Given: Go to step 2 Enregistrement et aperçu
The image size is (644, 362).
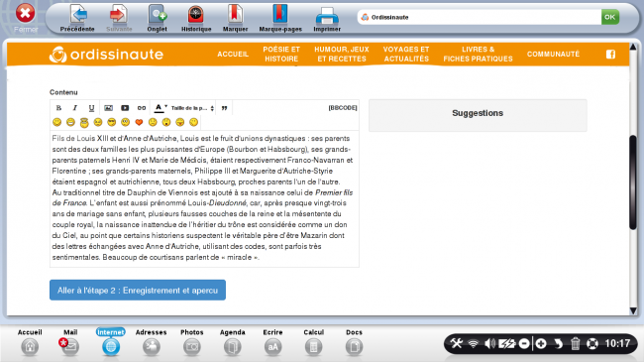Looking at the screenshot, I should [138, 290].
